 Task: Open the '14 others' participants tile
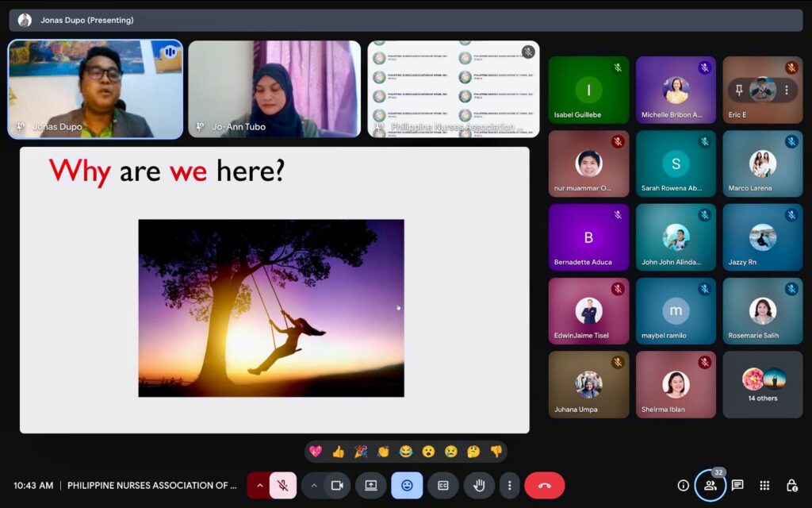[x=762, y=385]
